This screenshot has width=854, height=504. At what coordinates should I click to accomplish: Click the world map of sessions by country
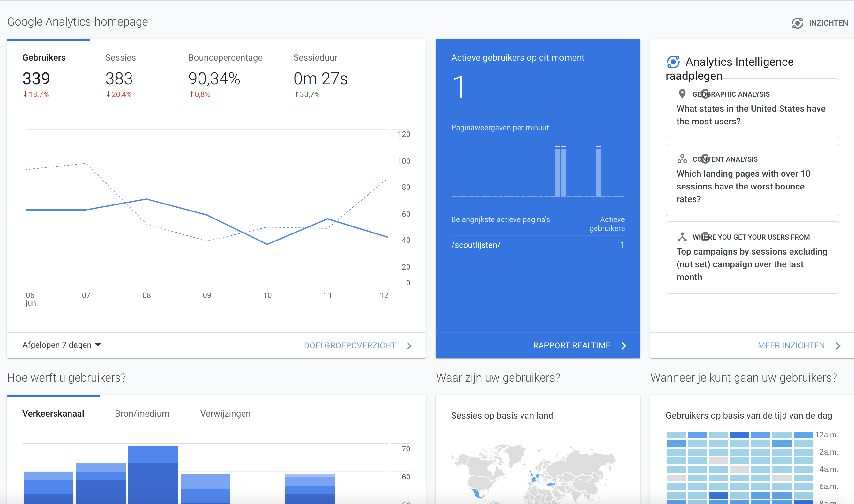pos(533,474)
